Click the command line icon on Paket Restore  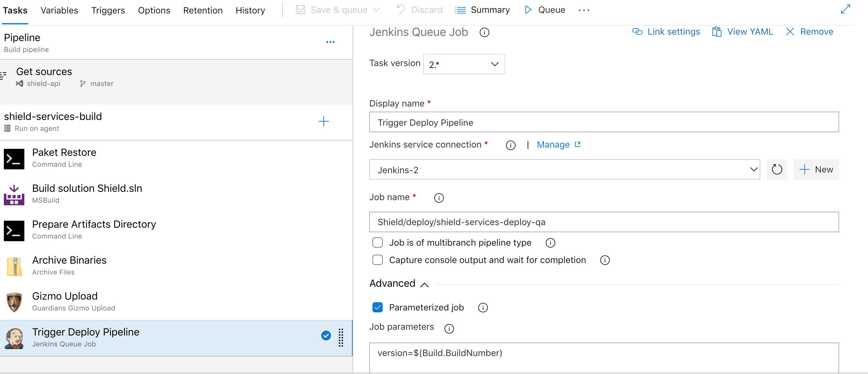[x=14, y=158]
